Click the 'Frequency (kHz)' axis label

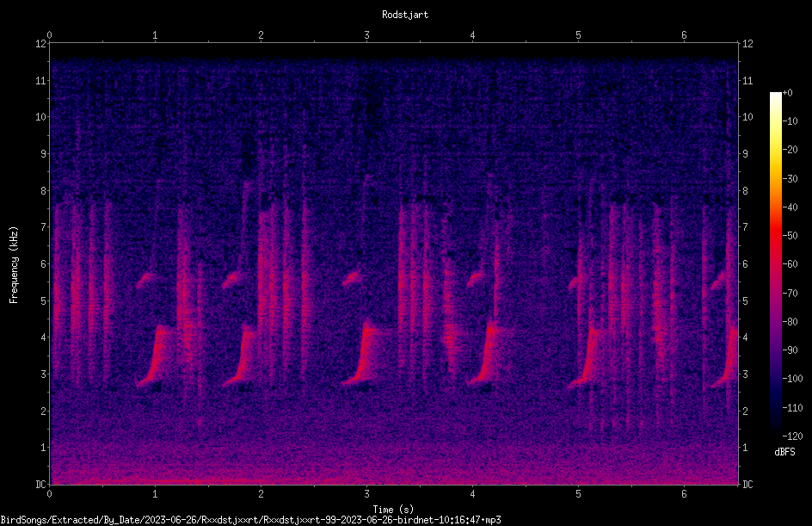tap(14, 265)
